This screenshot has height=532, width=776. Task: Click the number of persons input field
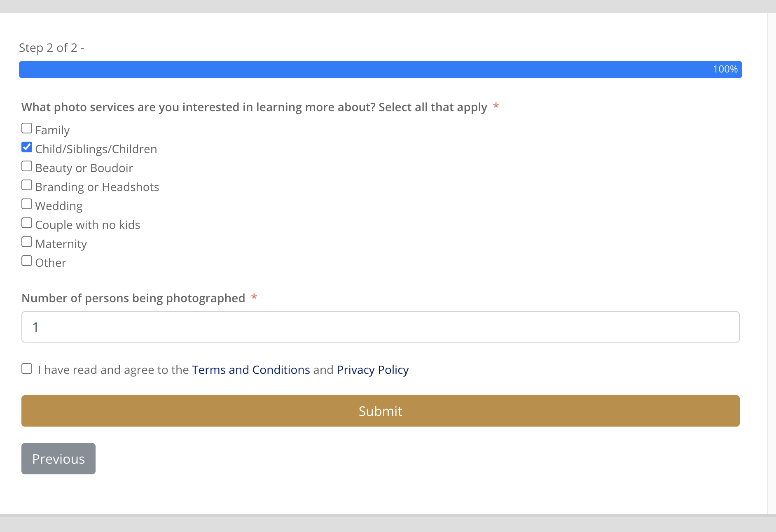click(x=380, y=327)
